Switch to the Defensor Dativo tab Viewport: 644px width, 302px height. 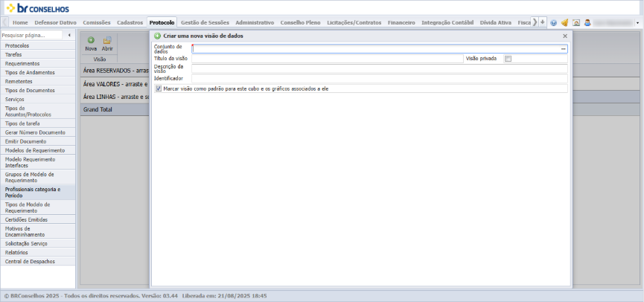pos(55,22)
